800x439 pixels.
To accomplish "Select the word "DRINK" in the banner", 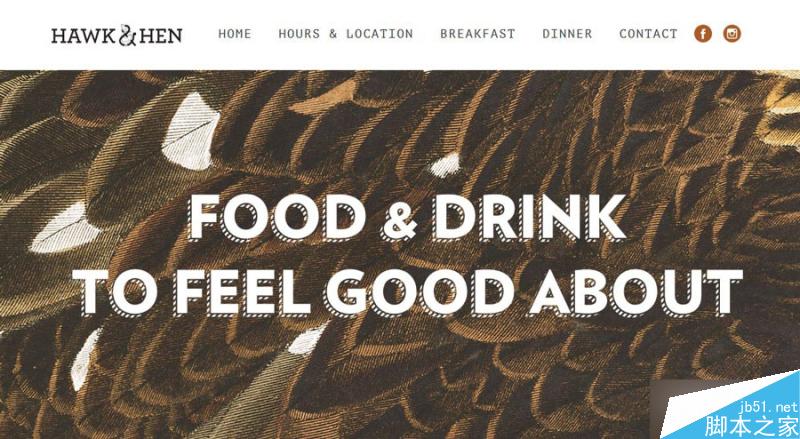I will (530, 217).
